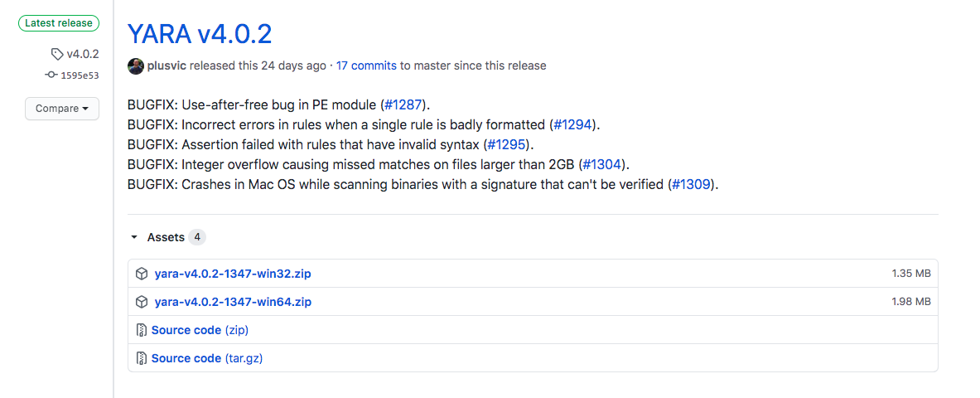The width and height of the screenshot is (980, 398).
Task: Click the plusvic avatar image
Action: [x=135, y=66]
